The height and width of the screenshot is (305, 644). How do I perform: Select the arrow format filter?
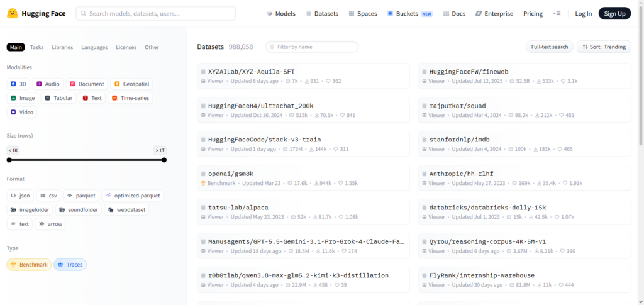coord(50,224)
